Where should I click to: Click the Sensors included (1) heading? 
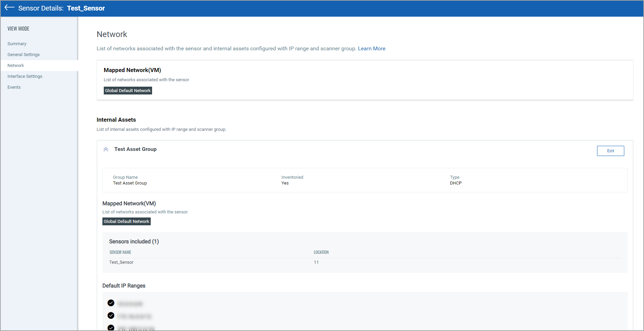tap(134, 242)
